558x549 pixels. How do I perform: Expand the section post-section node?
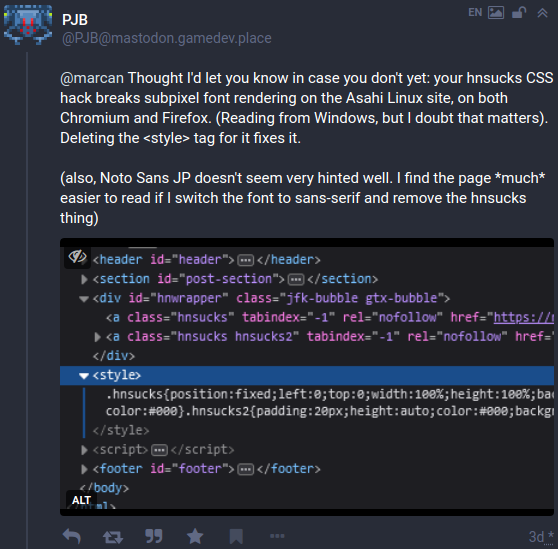84,279
